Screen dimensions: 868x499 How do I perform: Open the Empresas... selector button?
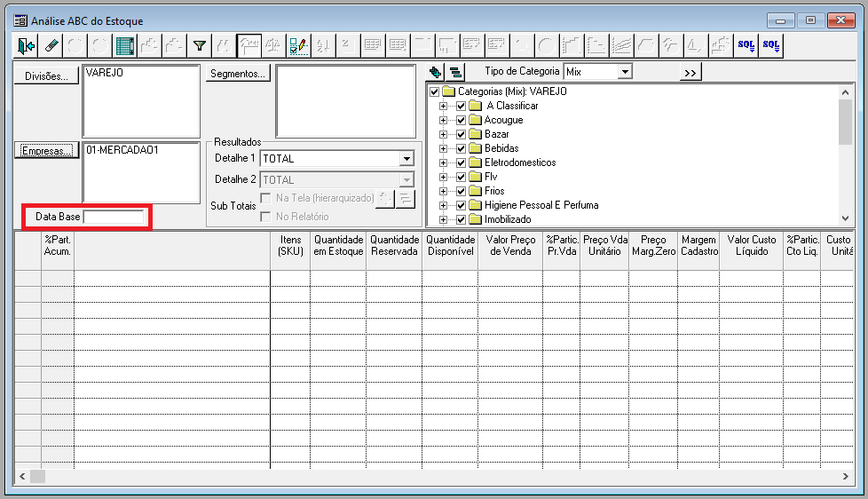46,151
